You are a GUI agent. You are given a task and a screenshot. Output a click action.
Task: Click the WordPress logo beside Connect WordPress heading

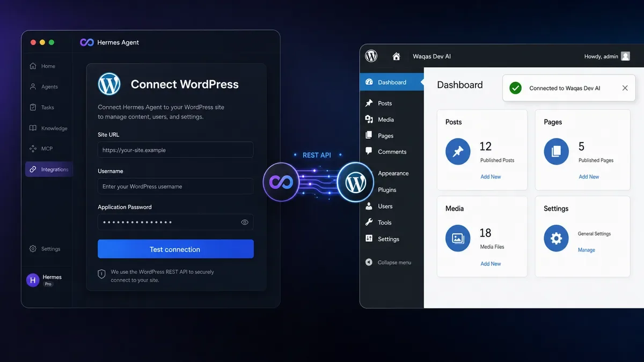pyautogui.click(x=109, y=84)
